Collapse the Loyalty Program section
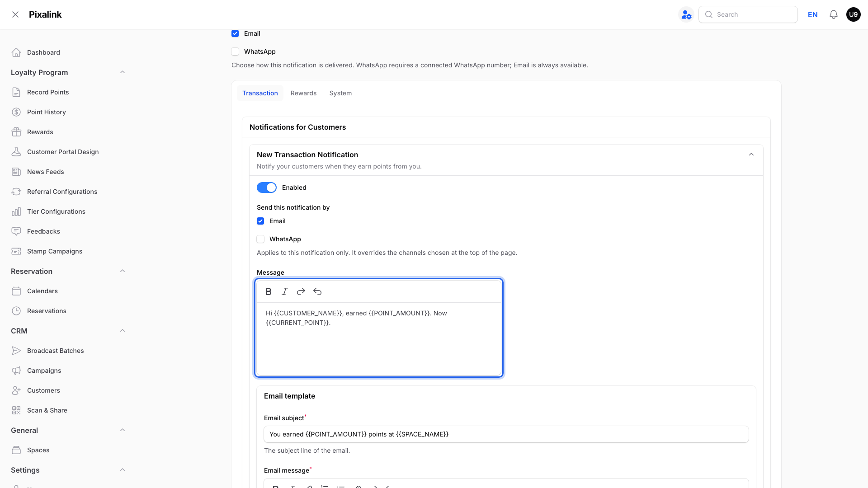Screen dimensions: 868x488 123,72
